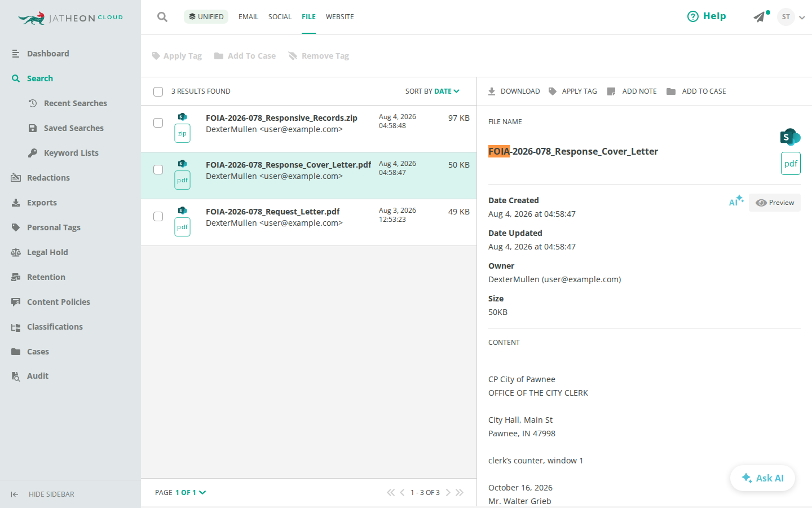
Task: Open Retention sidebar icon
Action: 16,277
